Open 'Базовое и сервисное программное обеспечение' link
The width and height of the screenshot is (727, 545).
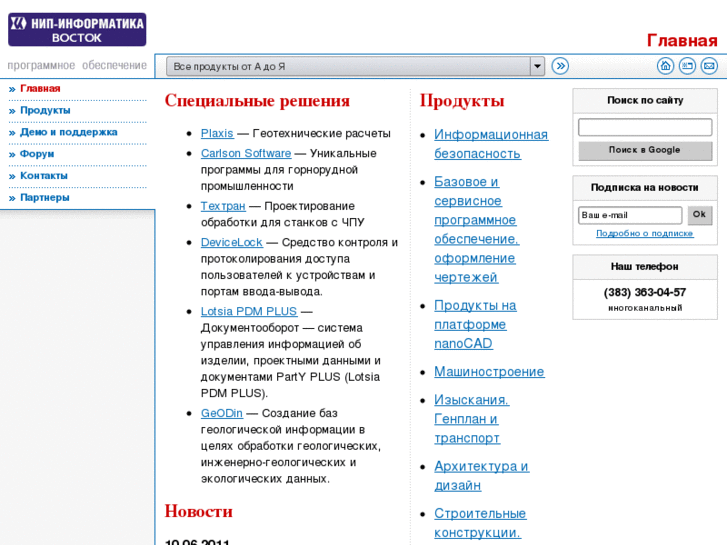(477, 229)
